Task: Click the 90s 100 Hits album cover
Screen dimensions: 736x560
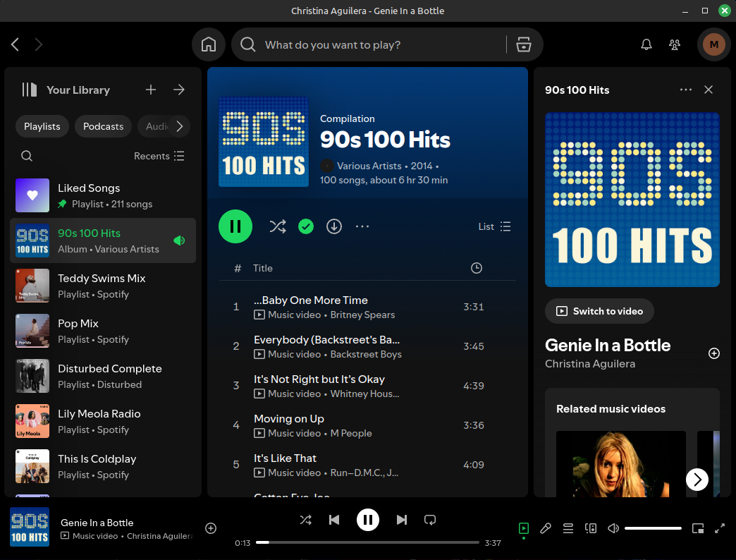Action: (264, 141)
